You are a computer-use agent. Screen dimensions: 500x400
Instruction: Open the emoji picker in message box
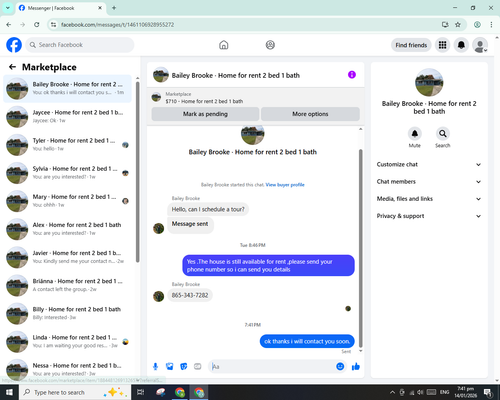[x=340, y=367]
